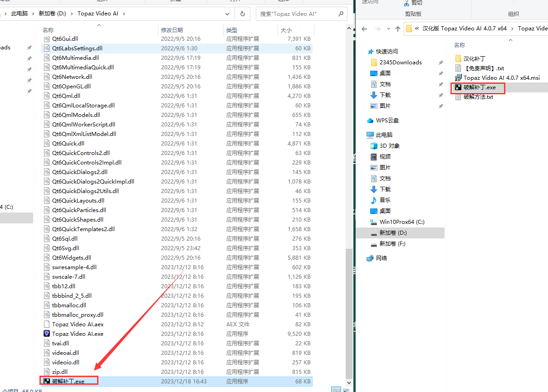
Task: Expand the « hidden path chevron in right address bar
Action: (x=417, y=29)
